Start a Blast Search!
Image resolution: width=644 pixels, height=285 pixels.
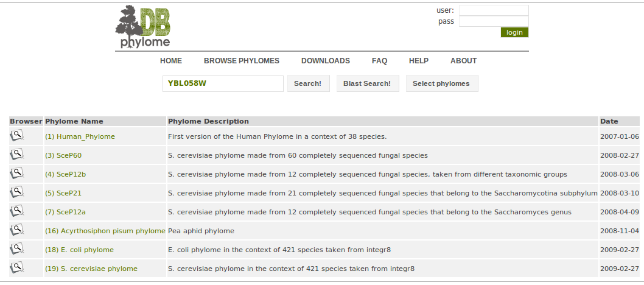(368, 83)
